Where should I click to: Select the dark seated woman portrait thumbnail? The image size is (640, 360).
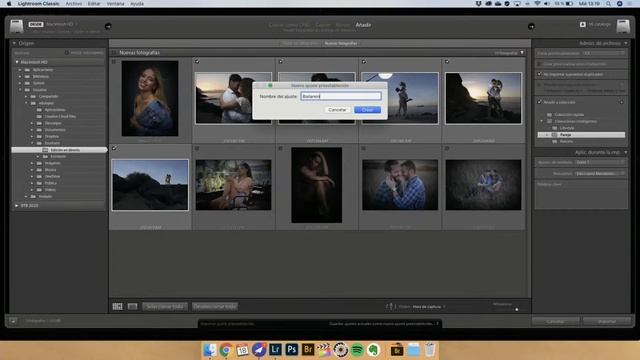pos(316,185)
